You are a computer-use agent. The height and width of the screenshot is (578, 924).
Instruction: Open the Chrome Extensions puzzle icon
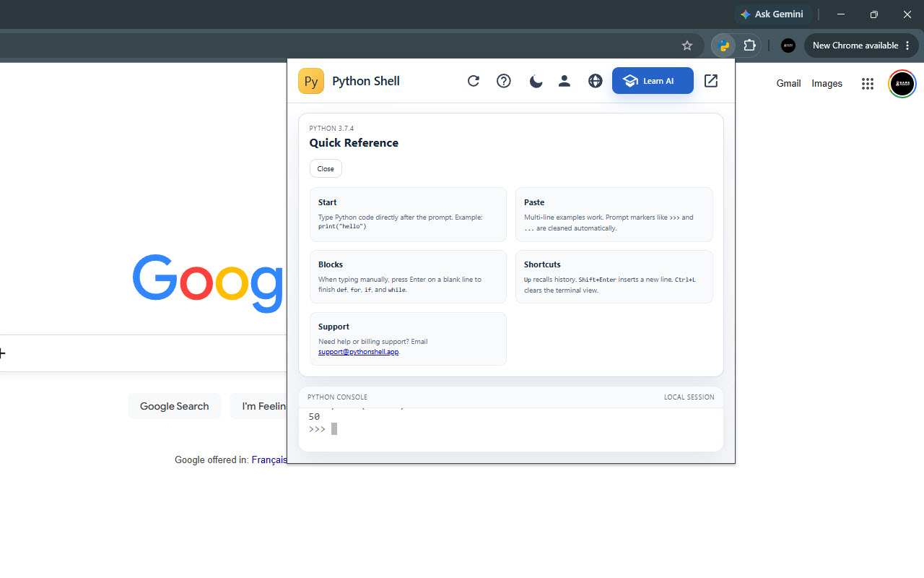pyautogui.click(x=749, y=46)
